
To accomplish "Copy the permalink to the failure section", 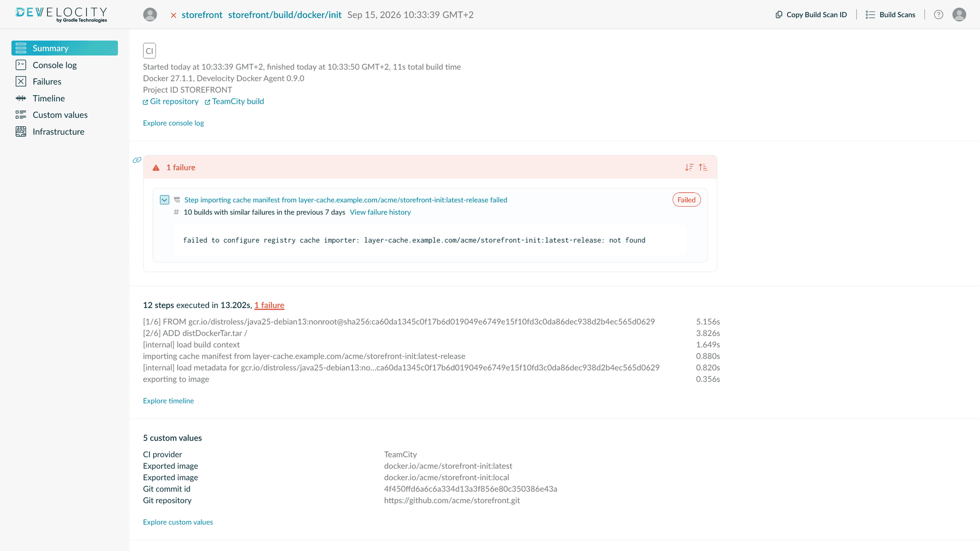I will point(137,160).
